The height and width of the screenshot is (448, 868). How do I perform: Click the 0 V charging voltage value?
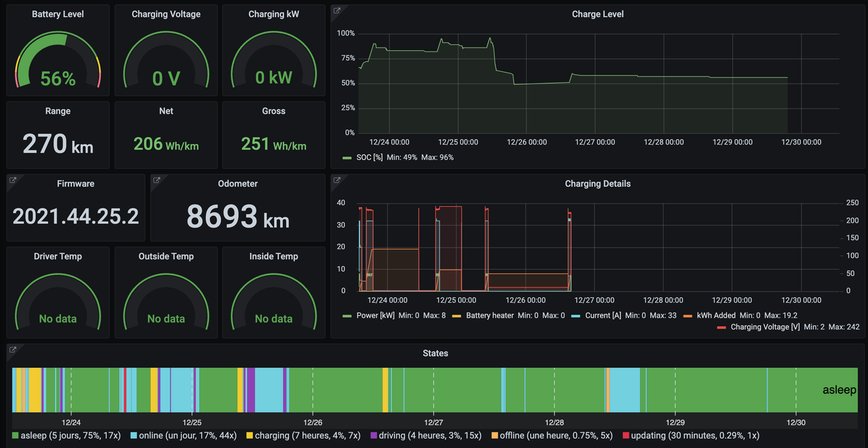pos(166,79)
